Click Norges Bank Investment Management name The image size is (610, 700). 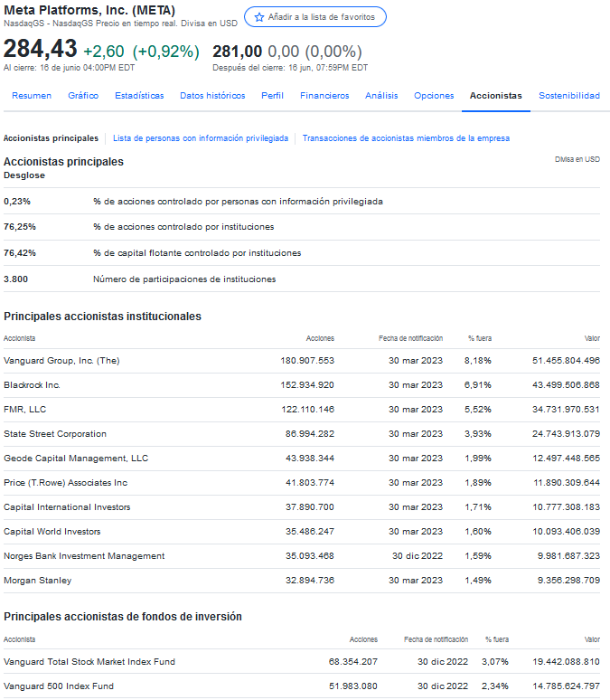(84, 556)
